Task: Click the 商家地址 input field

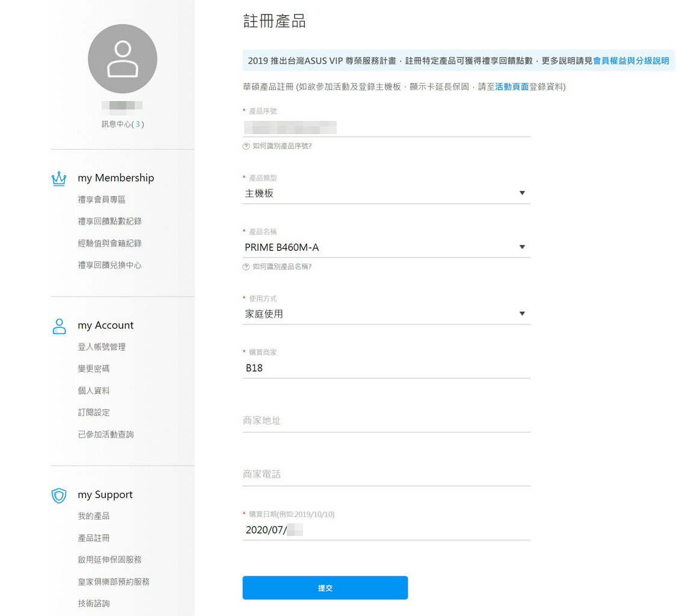Action: 387,420
